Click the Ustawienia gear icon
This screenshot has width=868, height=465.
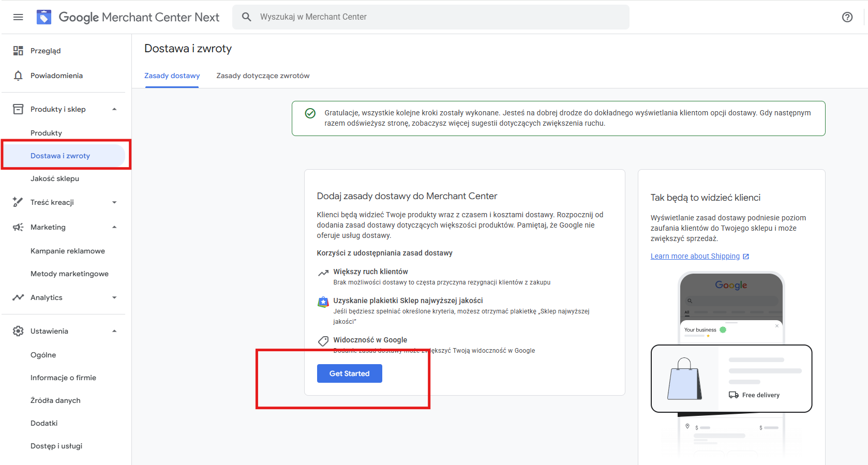tap(18, 331)
